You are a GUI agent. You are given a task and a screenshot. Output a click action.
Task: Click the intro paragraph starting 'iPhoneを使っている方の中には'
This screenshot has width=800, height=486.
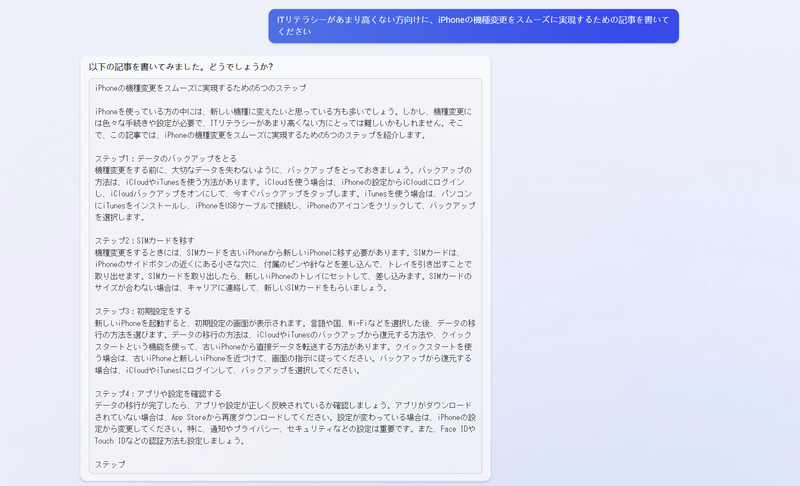click(283, 123)
